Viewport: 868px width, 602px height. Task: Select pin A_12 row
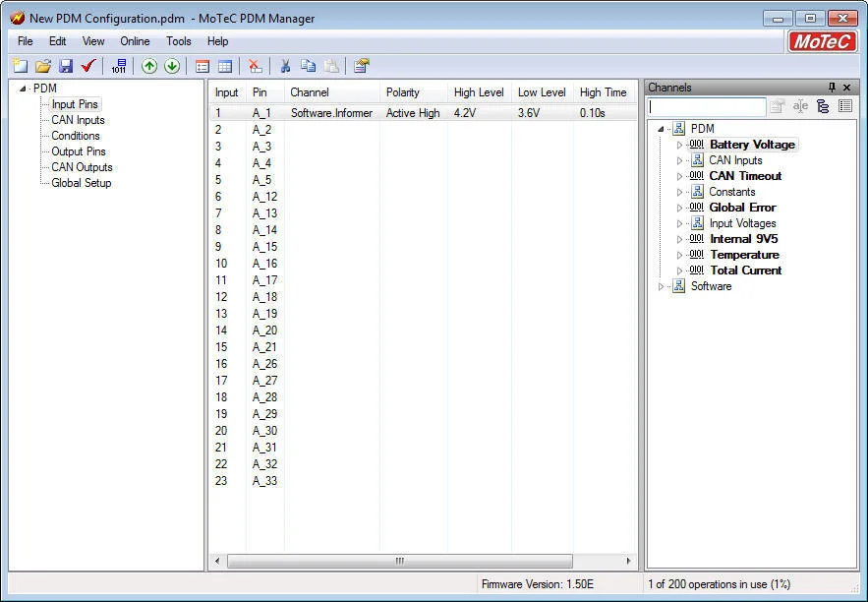(423, 197)
